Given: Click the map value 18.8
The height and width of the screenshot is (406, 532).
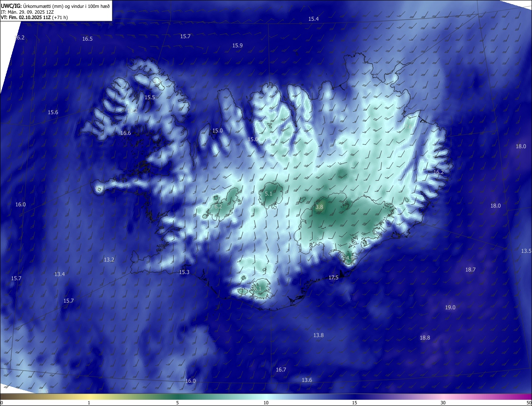Looking at the screenshot, I should tap(425, 338).
